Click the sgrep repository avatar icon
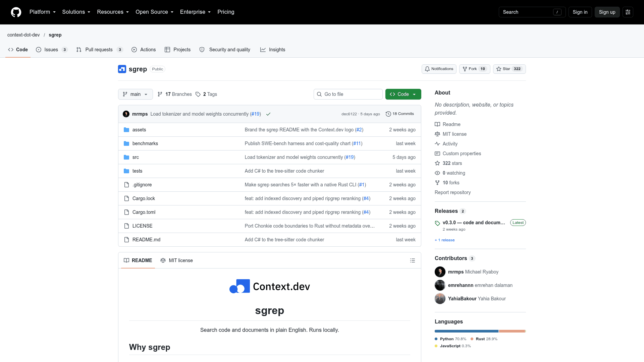This screenshot has height=362, width=644. pos(122,69)
